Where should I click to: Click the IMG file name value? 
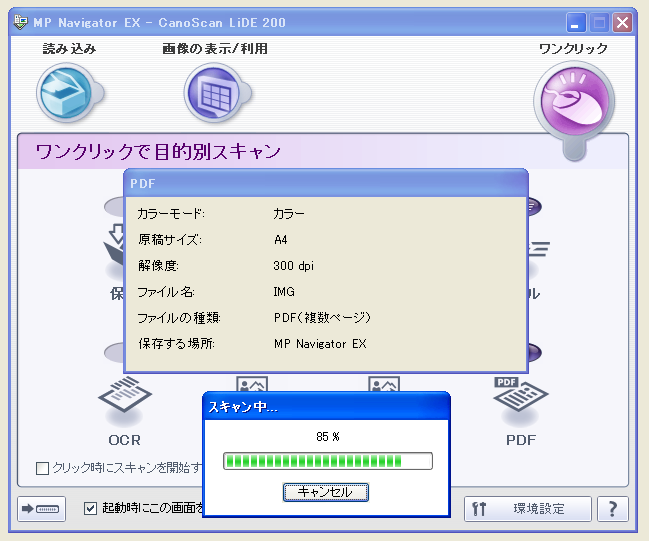(x=284, y=292)
